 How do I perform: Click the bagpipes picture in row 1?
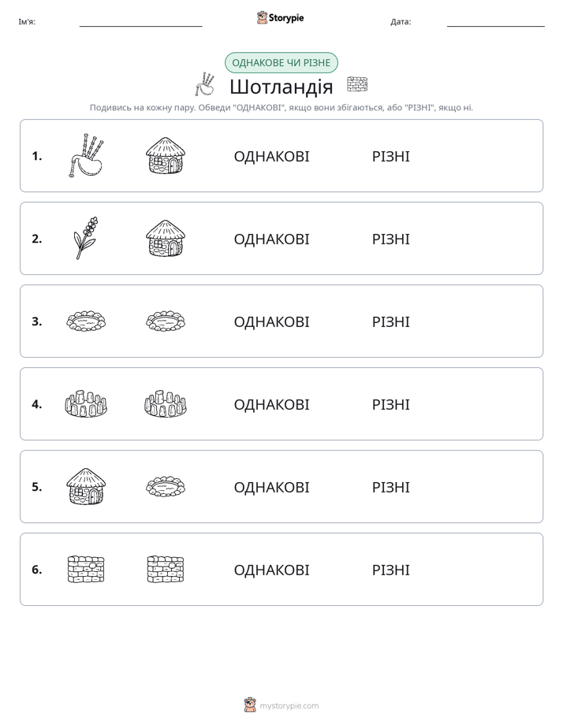point(86,155)
